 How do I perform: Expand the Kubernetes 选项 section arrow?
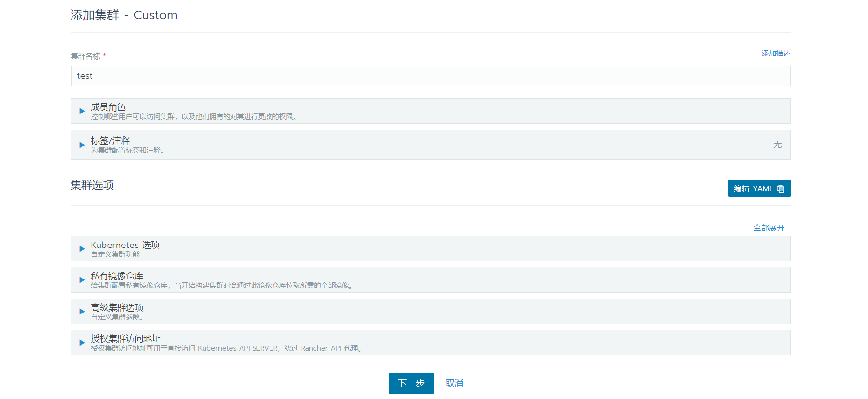pyautogui.click(x=82, y=249)
